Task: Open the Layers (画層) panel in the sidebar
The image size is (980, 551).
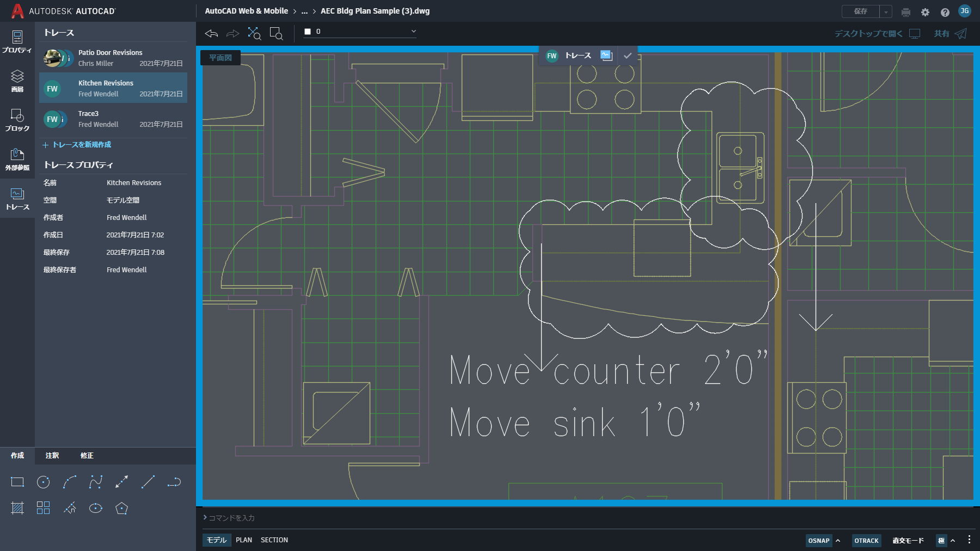Action: (x=17, y=81)
